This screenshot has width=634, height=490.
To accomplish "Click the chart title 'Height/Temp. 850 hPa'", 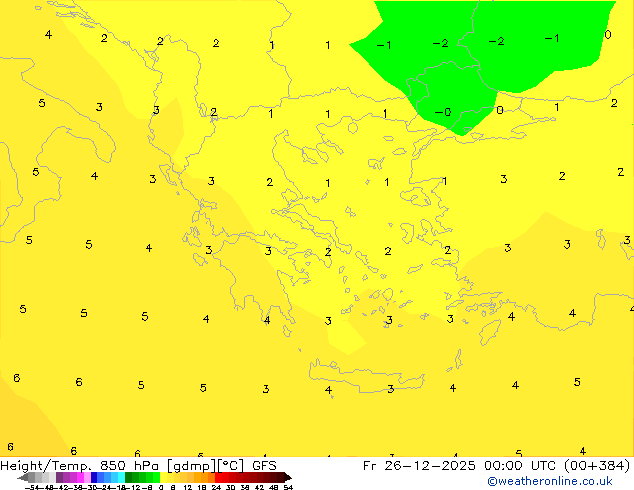I will [81, 466].
